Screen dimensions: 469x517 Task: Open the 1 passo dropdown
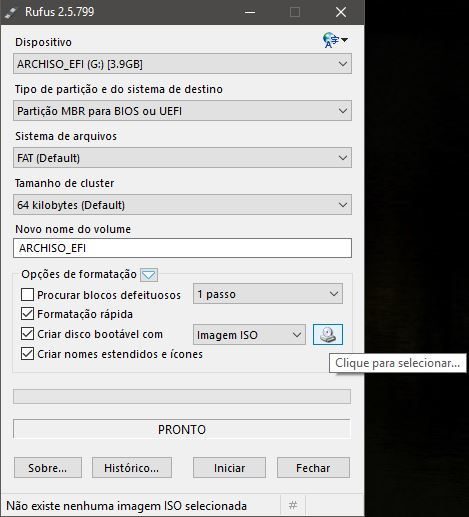[x=268, y=294]
